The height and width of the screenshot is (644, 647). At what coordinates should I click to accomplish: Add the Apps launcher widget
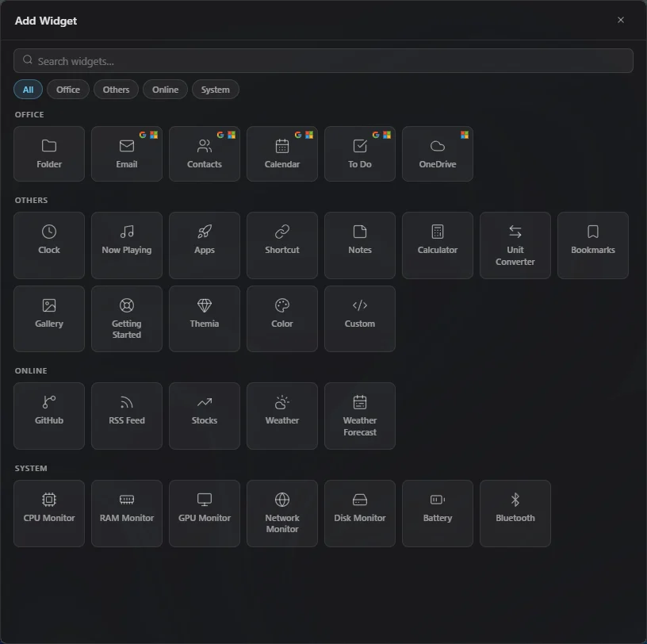click(205, 245)
